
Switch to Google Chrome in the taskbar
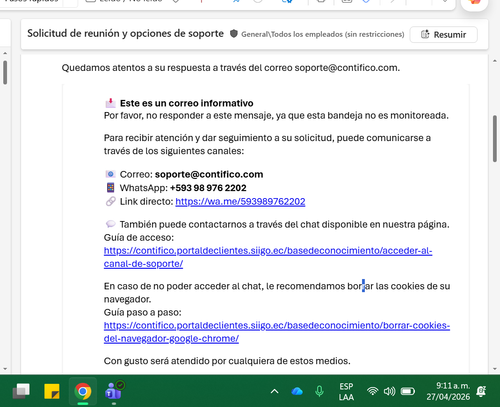[83, 391]
